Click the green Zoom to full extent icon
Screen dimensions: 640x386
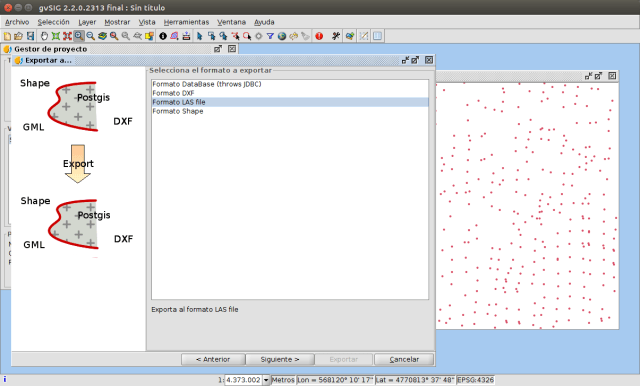pos(56,36)
